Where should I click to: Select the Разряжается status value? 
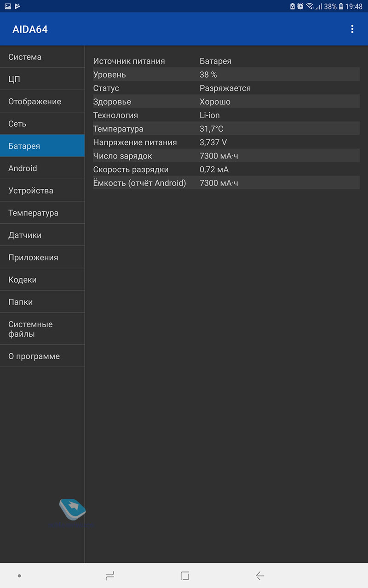point(225,88)
